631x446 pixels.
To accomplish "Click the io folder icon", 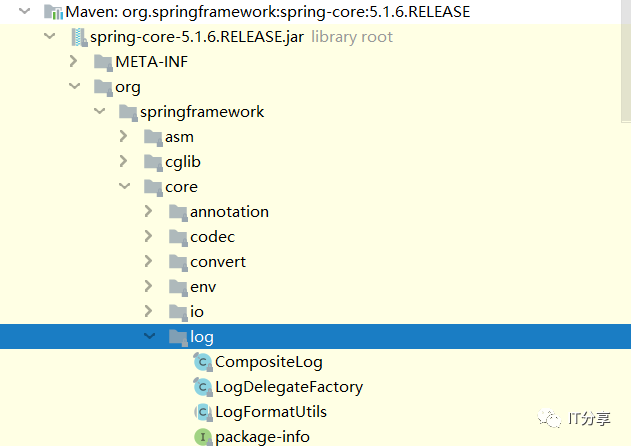I will point(178,312).
